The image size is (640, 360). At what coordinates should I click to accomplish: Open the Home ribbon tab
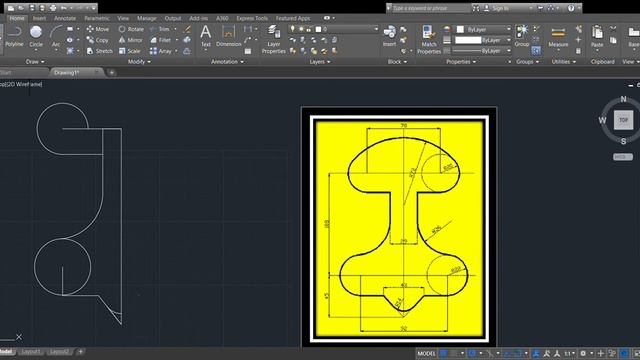(x=17, y=18)
